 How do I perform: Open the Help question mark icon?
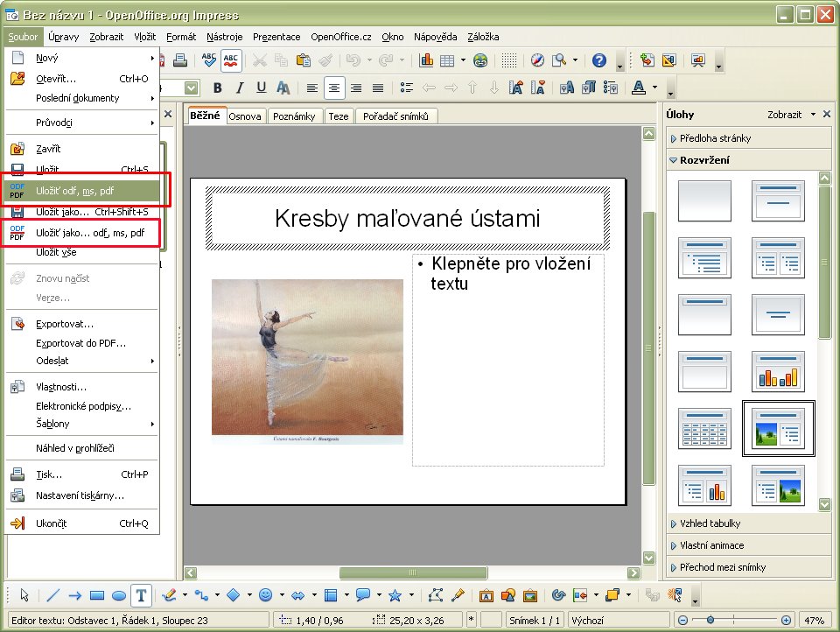(x=598, y=60)
